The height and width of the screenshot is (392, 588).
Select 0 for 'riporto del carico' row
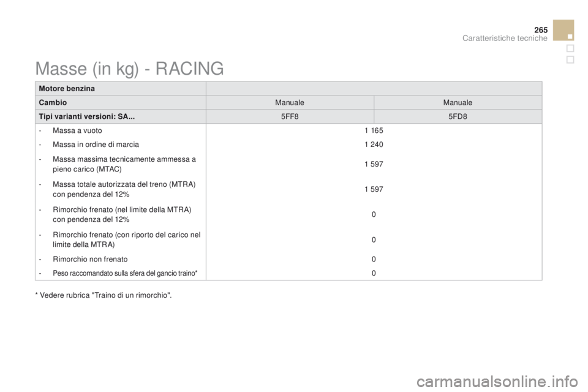(374, 239)
